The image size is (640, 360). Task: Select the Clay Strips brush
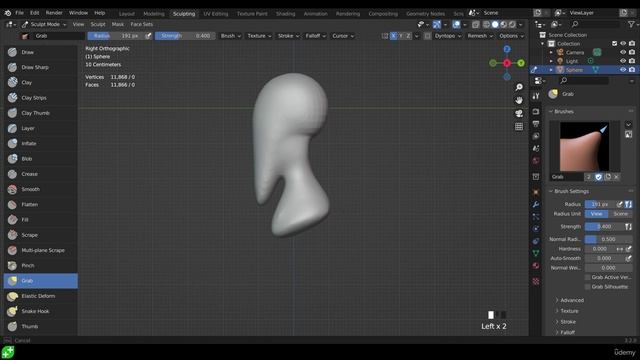[x=40, y=98]
